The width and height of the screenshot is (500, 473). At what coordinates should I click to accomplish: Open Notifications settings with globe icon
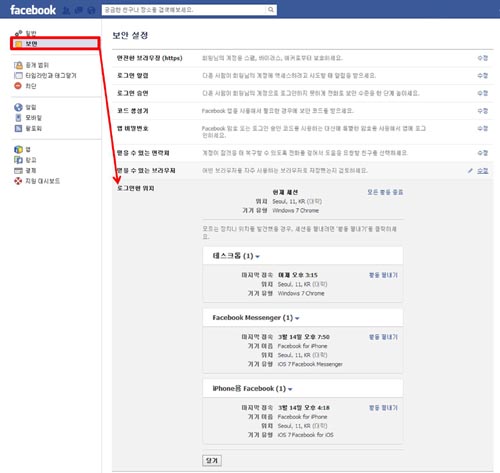pyautogui.click(x=25, y=107)
